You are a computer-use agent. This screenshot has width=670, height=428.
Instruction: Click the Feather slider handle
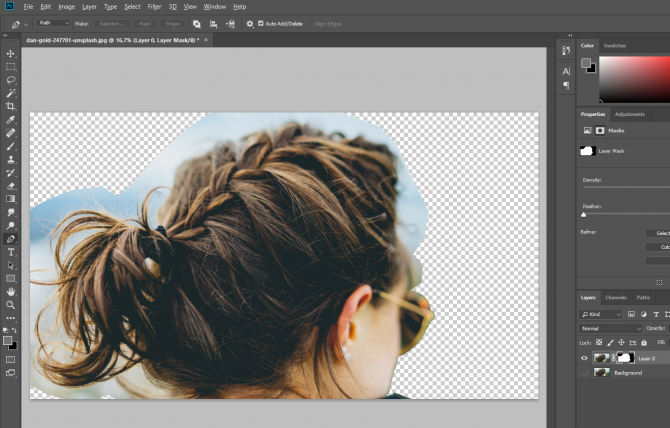[x=584, y=214]
